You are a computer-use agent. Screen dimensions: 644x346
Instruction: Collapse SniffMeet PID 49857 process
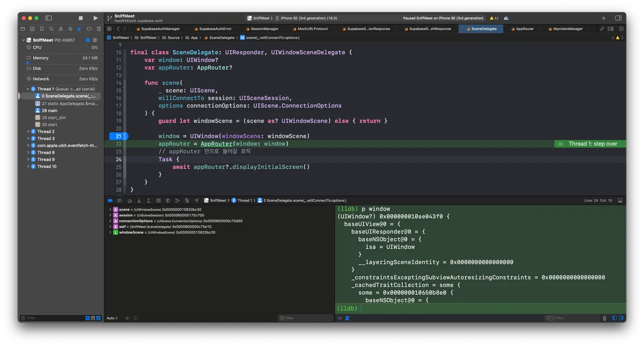tap(23, 40)
